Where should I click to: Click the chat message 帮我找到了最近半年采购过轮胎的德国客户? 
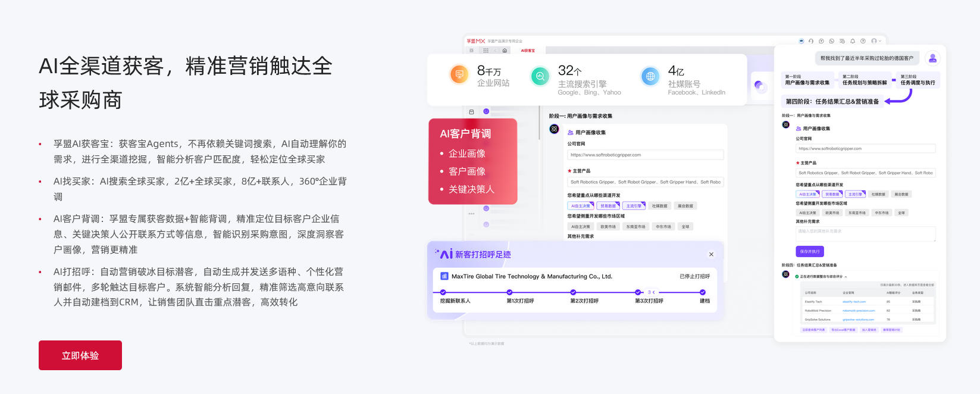866,58
